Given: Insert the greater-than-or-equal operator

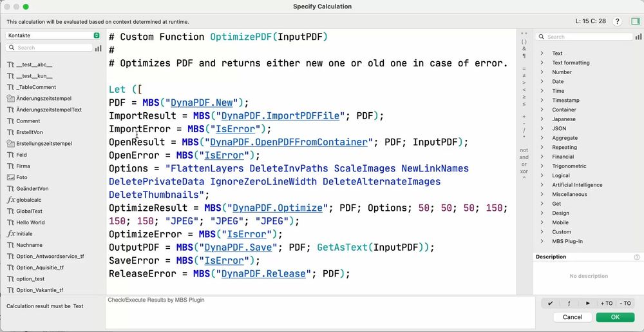Looking at the screenshot, I should [x=524, y=97].
